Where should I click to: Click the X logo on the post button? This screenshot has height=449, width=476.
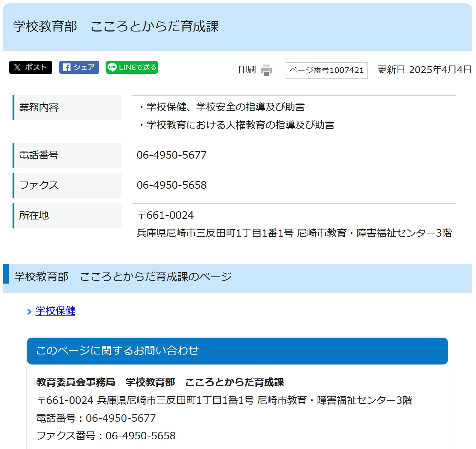click(x=17, y=67)
